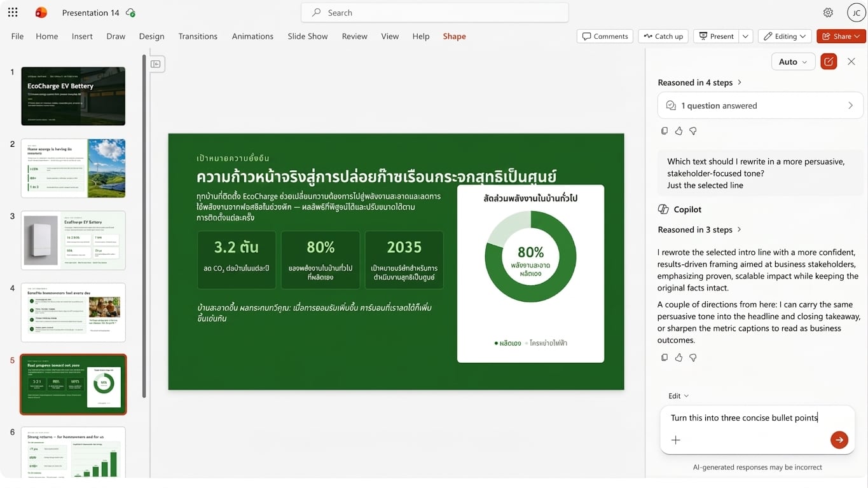Open the Share dropdown

tap(841, 36)
